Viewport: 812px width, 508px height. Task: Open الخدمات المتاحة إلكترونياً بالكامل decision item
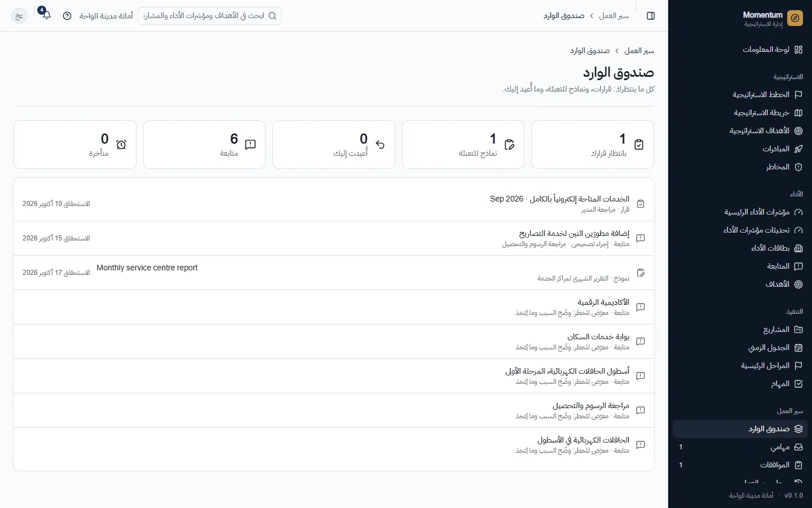click(x=334, y=204)
